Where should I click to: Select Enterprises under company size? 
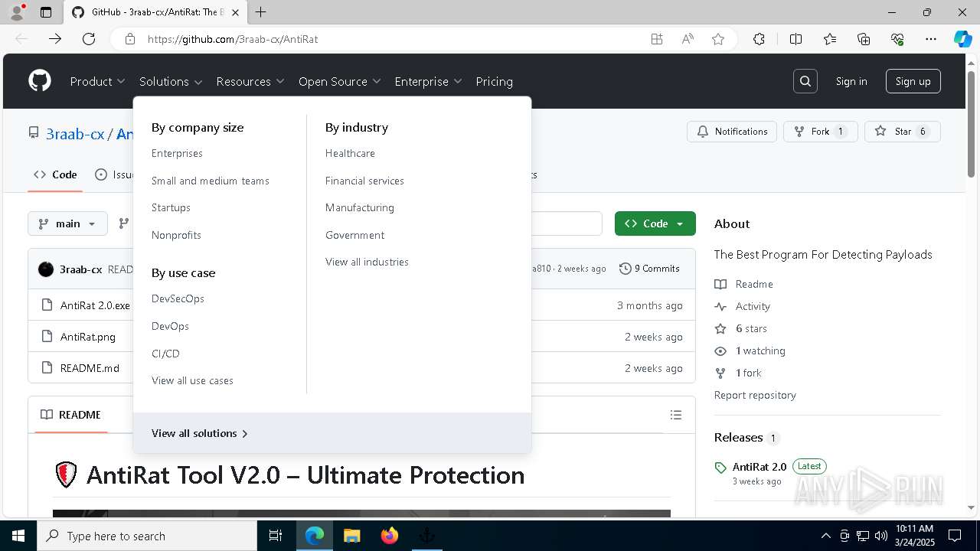[177, 153]
